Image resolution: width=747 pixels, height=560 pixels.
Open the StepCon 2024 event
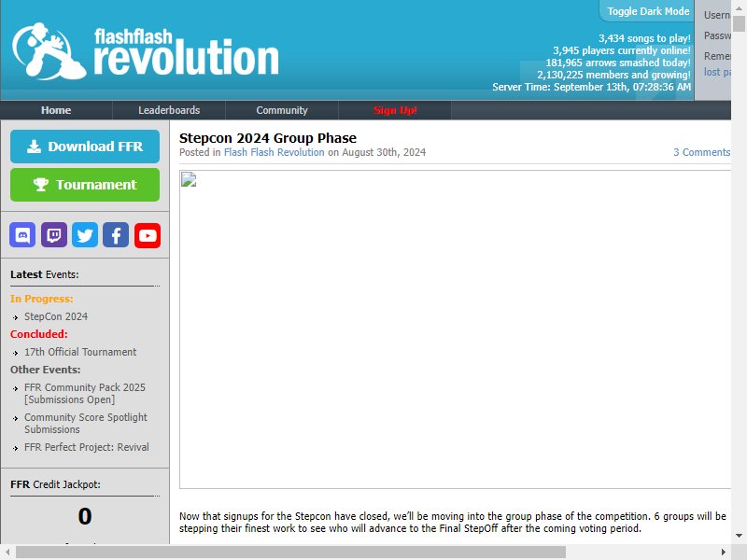pos(56,316)
